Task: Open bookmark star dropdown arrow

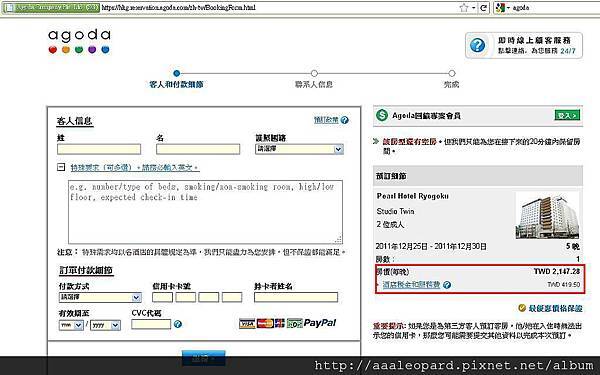Action: (x=474, y=8)
